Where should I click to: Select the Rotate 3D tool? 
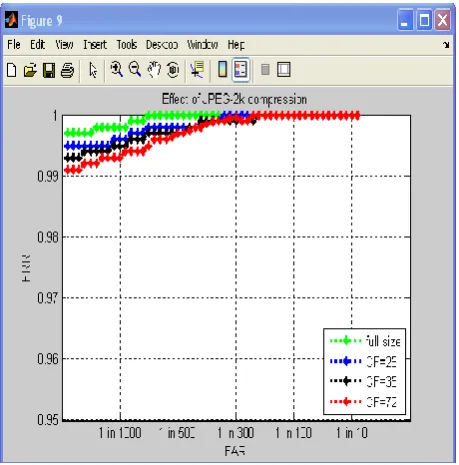point(173,70)
